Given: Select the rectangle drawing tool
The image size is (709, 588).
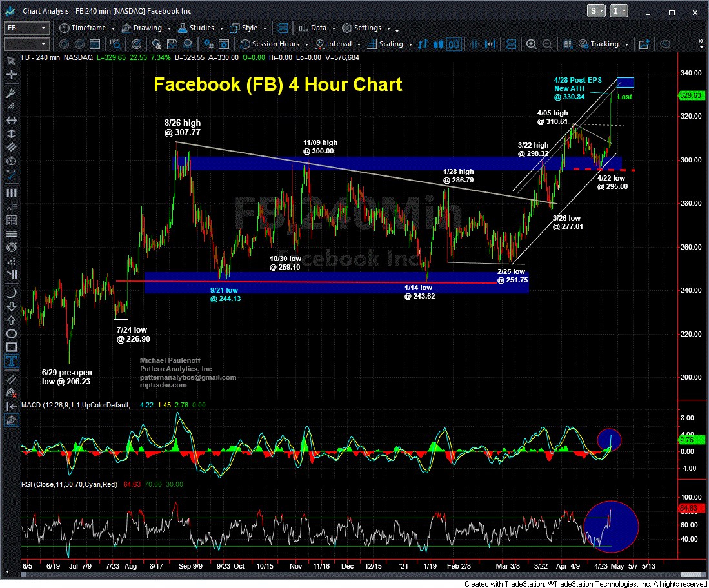Looking at the screenshot, I should tap(12, 347).
